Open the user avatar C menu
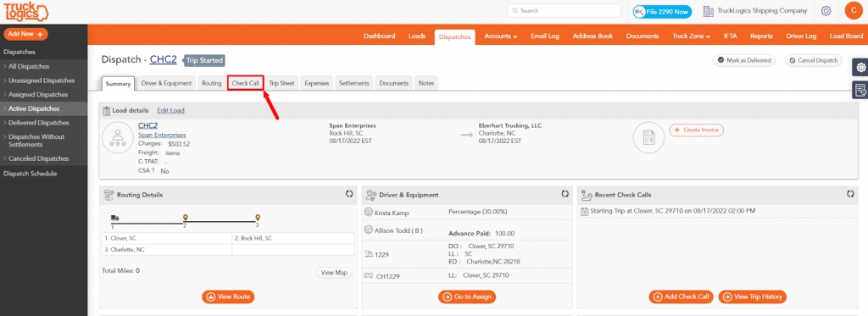 (854, 10)
